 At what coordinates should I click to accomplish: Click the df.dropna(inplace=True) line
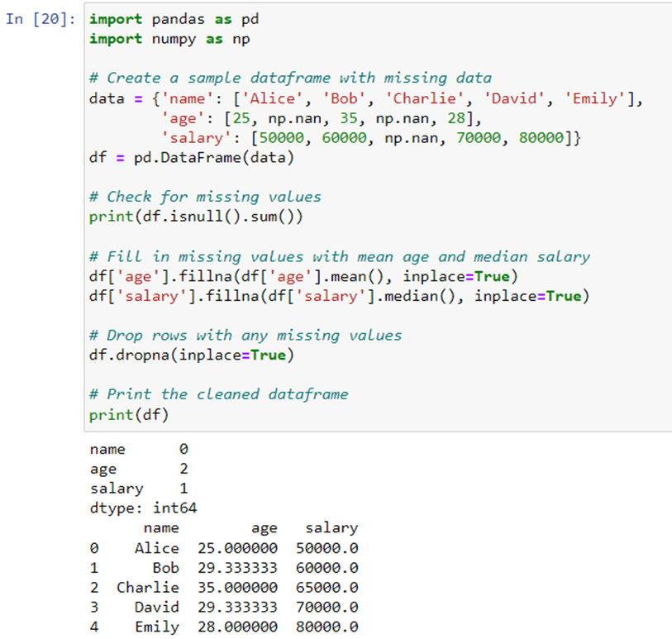coord(192,355)
